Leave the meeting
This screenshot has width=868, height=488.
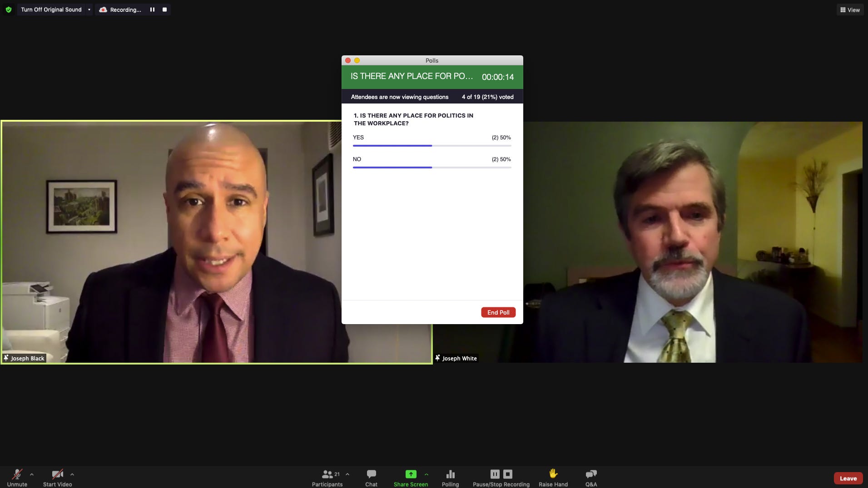pyautogui.click(x=848, y=478)
